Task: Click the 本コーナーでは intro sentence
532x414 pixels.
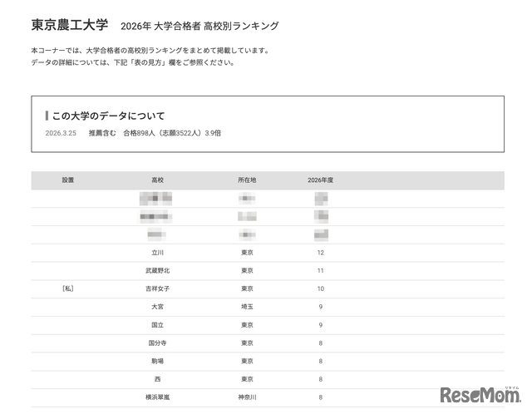Action: [150, 51]
